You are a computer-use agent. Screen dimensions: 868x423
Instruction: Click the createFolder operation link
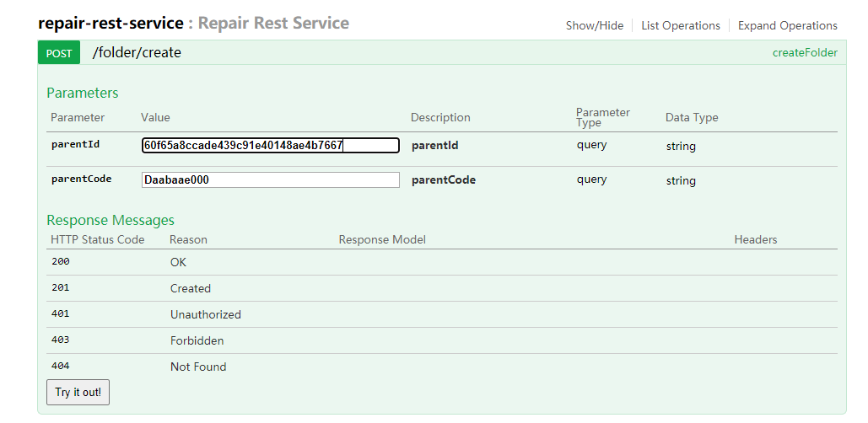point(805,53)
